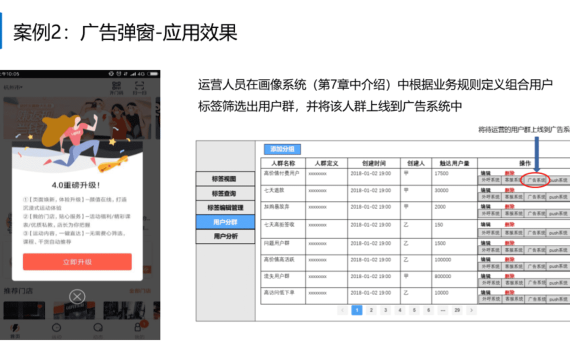Click 客服系统 for 七天退款 row
The height and width of the screenshot is (360, 570).
coord(513,197)
